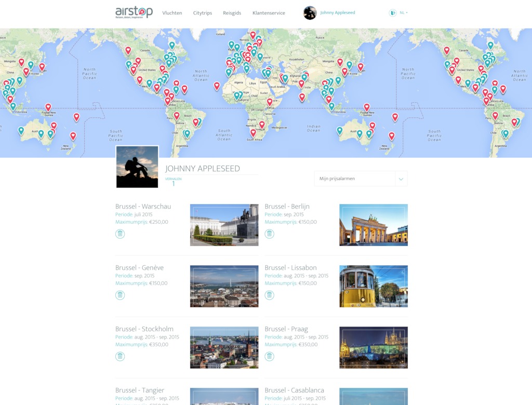Click the red pin above Madagascar in East Africa

click(270, 101)
